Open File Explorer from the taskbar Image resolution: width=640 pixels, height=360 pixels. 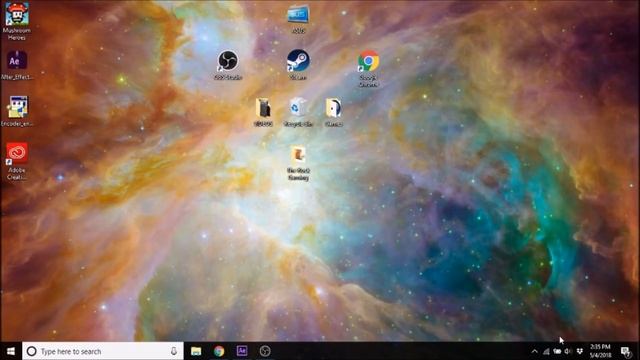[196, 351]
